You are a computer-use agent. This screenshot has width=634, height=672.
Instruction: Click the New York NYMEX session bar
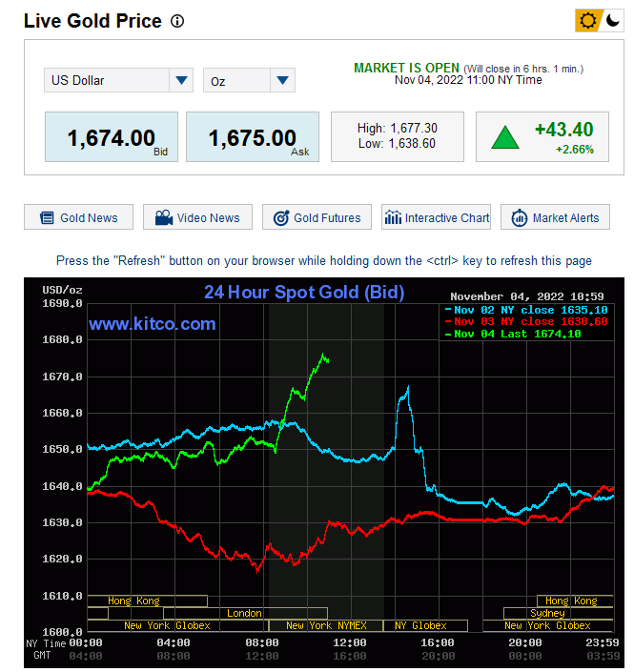[326, 625]
